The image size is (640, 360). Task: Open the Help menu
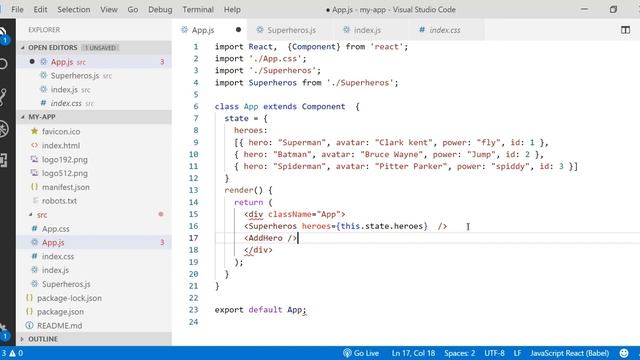tap(232, 9)
